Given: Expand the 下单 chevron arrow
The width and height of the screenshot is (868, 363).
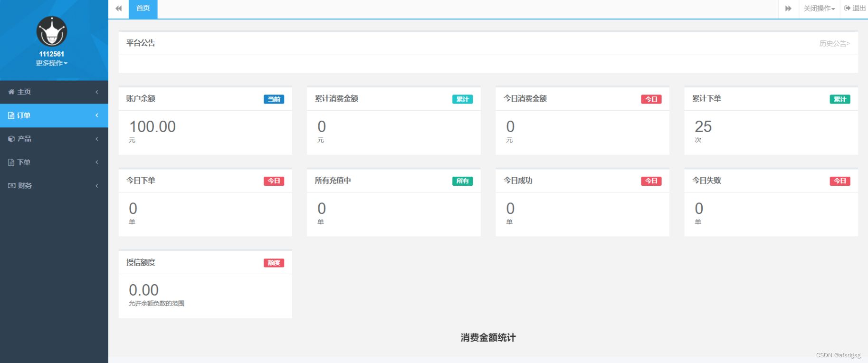Looking at the screenshot, I should click(97, 162).
